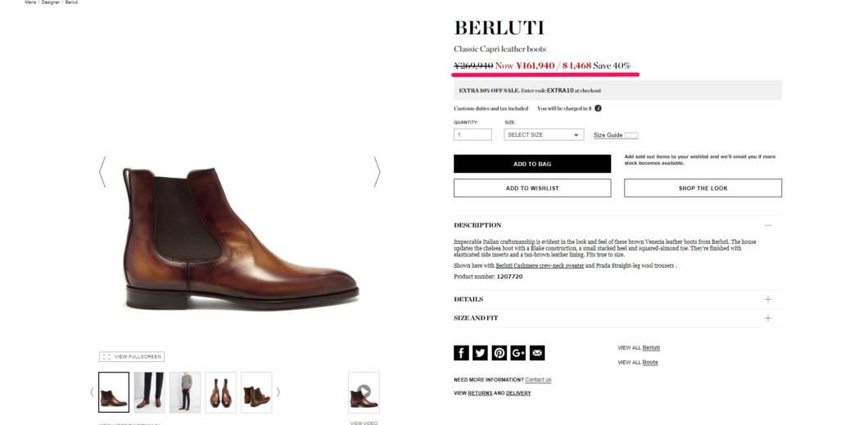Select the quantity input field

point(472,134)
